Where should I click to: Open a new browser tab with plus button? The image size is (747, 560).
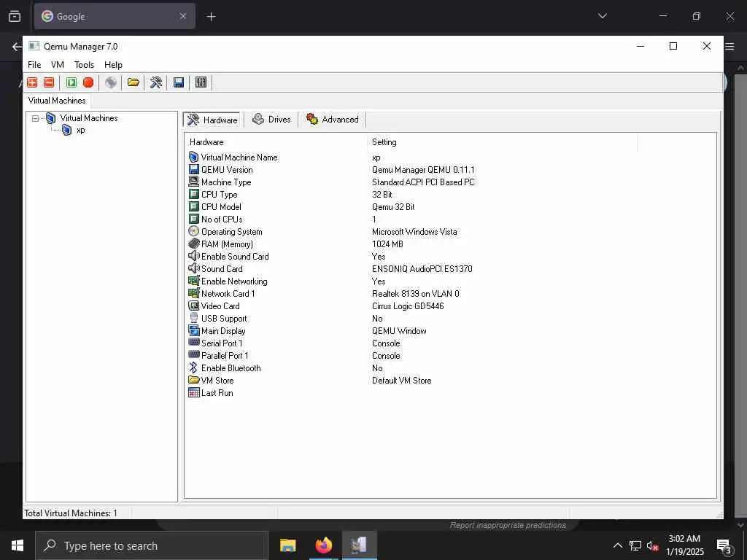[211, 17]
